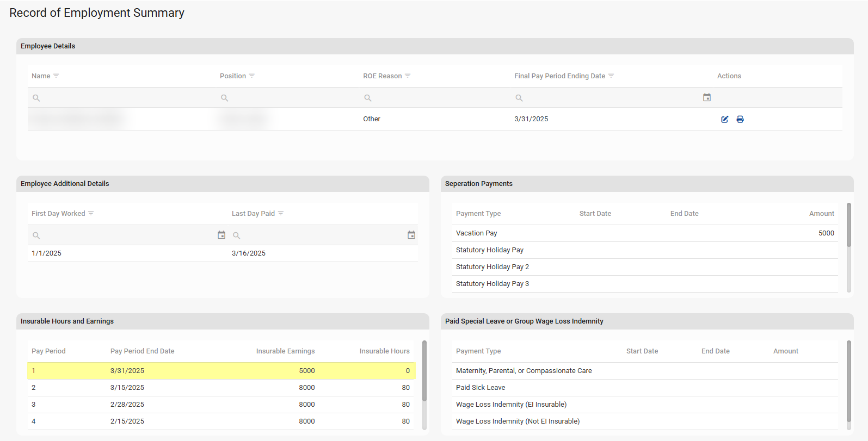Select the Paid Sick Leave row
The image size is (868, 441).
pos(644,388)
